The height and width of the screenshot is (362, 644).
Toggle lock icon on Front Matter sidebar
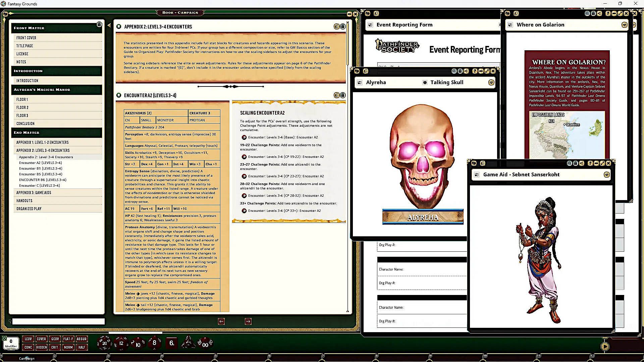click(99, 24)
